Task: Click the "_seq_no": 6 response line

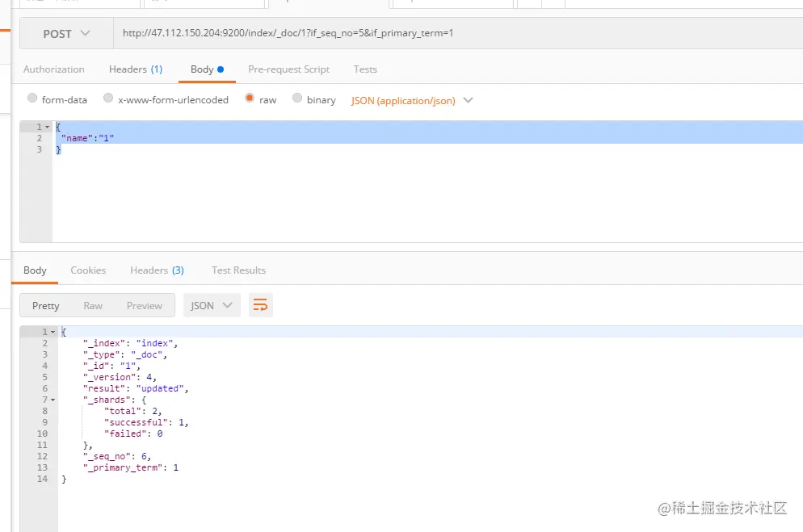Action: click(117, 456)
